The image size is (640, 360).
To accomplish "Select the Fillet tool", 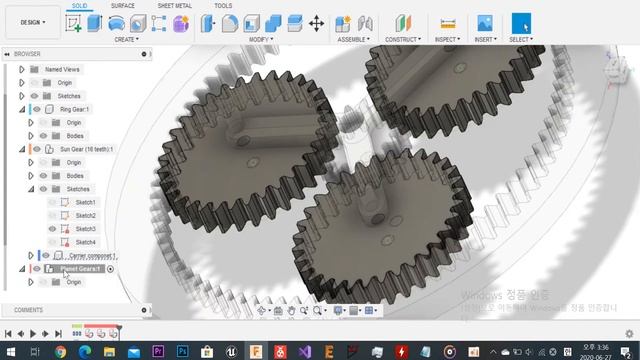I will click(230, 23).
